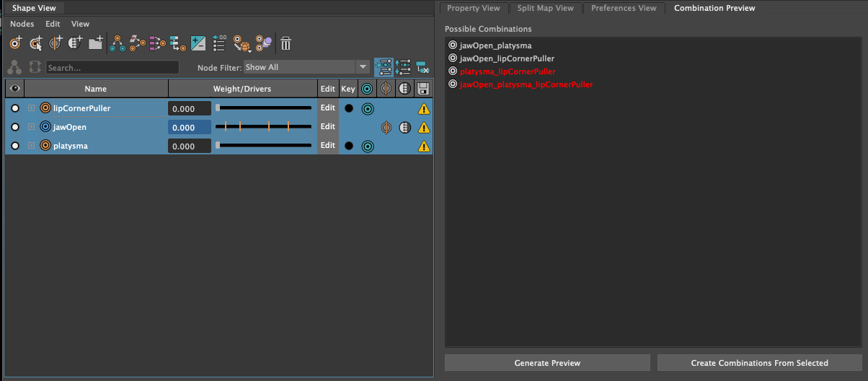868x381 pixels.
Task: Click the grayed hierarchy icon beside search
Action: pyautogui.click(x=14, y=67)
